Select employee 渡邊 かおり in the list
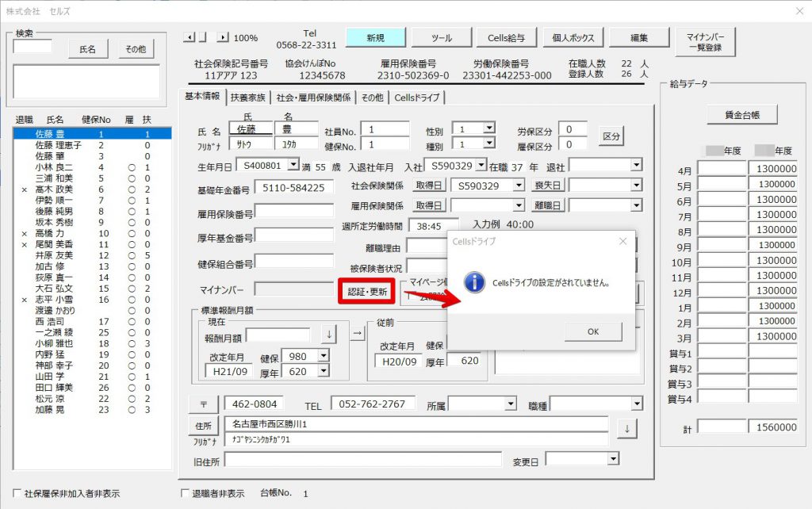This screenshot has width=812, height=509. [x=92, y=310]
